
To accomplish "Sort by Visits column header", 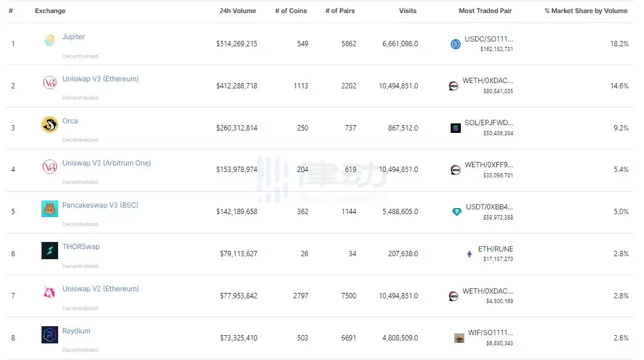I will tap(408, 11).
